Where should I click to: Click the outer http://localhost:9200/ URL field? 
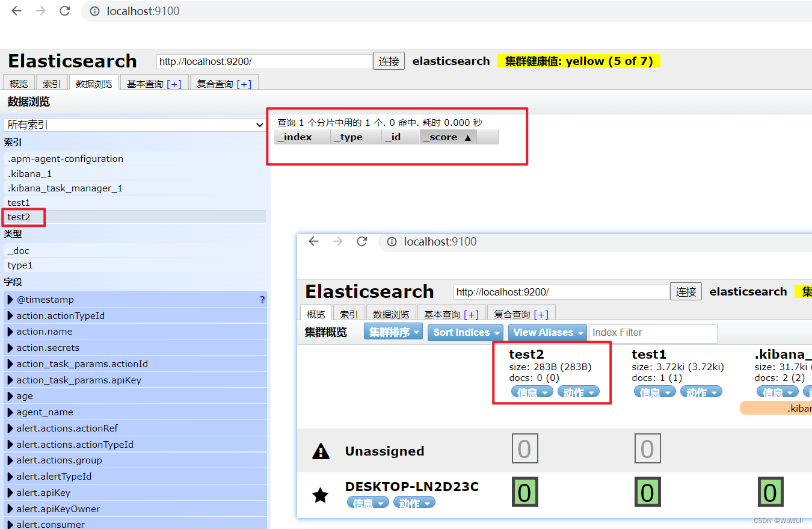[265, 61]
